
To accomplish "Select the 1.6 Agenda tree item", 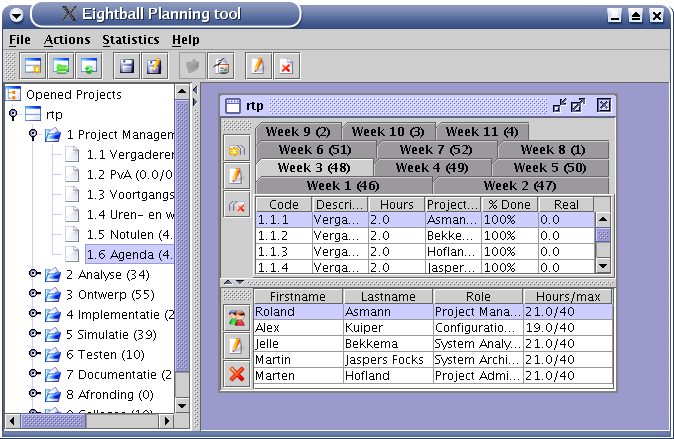I will [128, 254].
